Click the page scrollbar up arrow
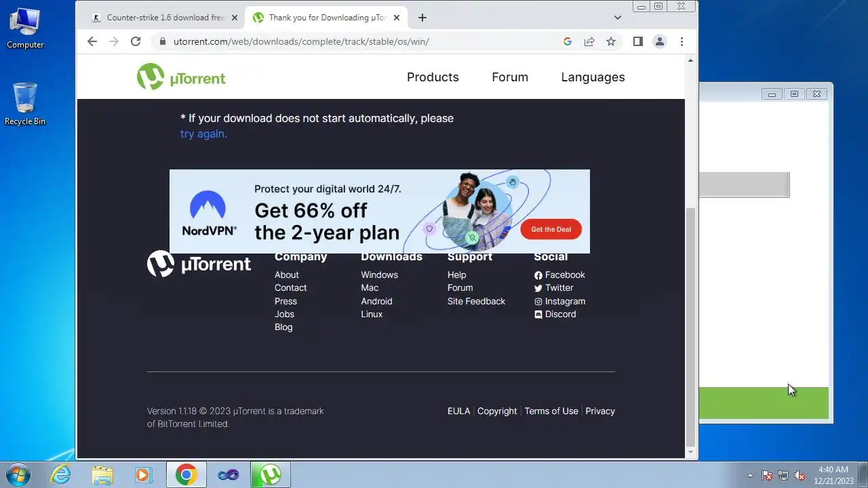 coord(691,60)
